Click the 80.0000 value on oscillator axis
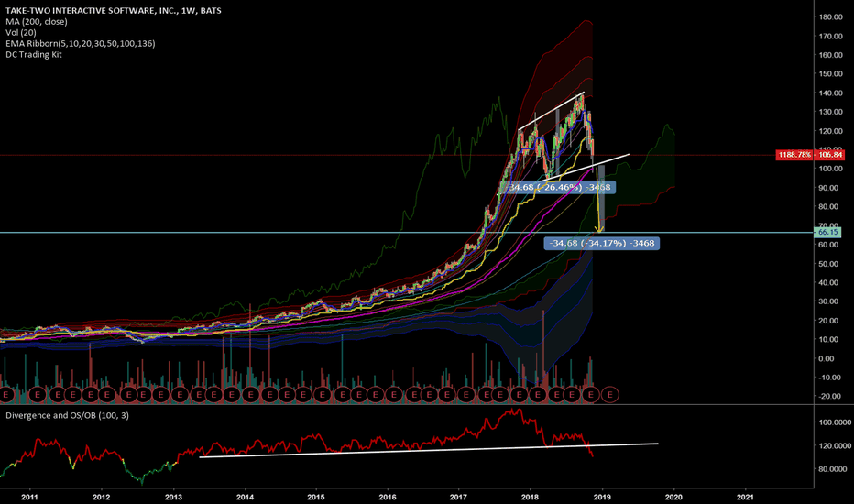 click(x=835, y=469)
